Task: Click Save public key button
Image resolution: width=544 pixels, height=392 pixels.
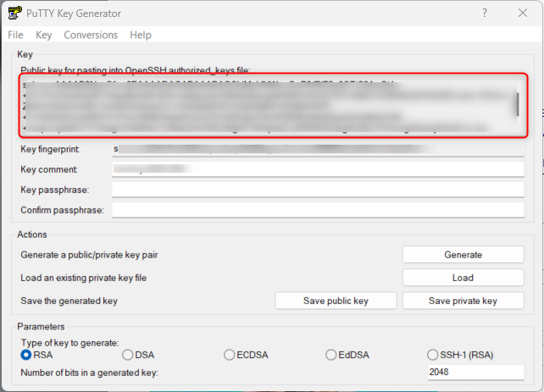Action: pyautogui.click(x=336, y=301)
